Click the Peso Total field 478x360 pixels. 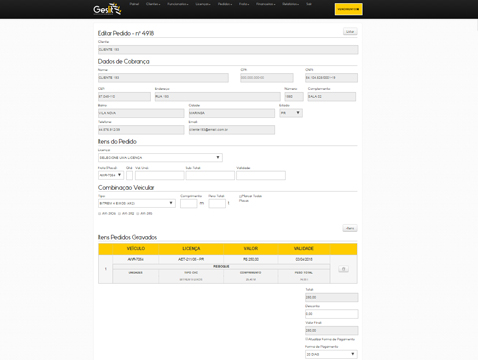(x=217, y=203)
